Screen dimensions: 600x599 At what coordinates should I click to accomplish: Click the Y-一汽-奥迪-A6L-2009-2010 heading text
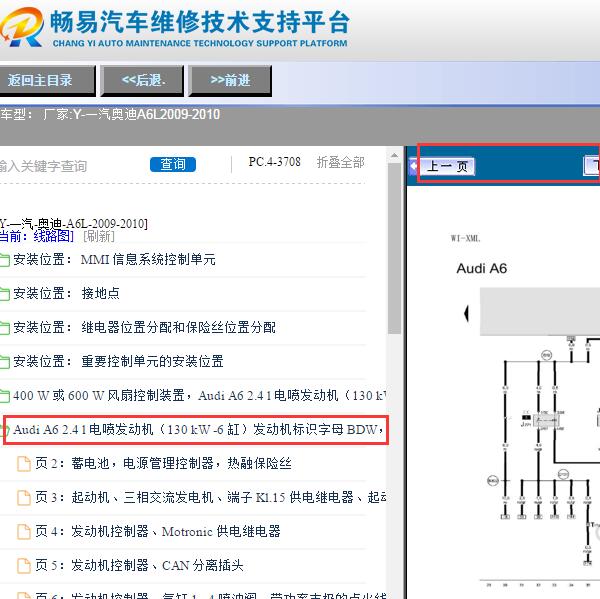(x=73, y=223)
